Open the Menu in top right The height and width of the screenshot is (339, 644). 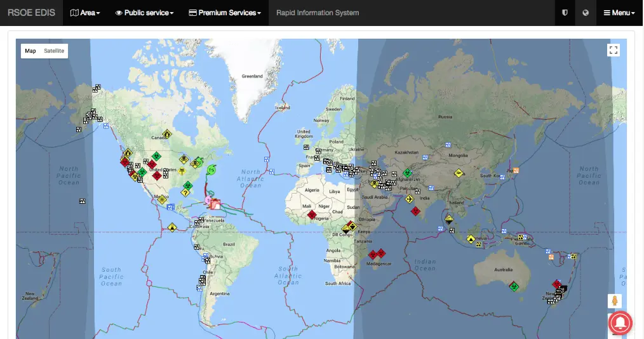point(619,13)
